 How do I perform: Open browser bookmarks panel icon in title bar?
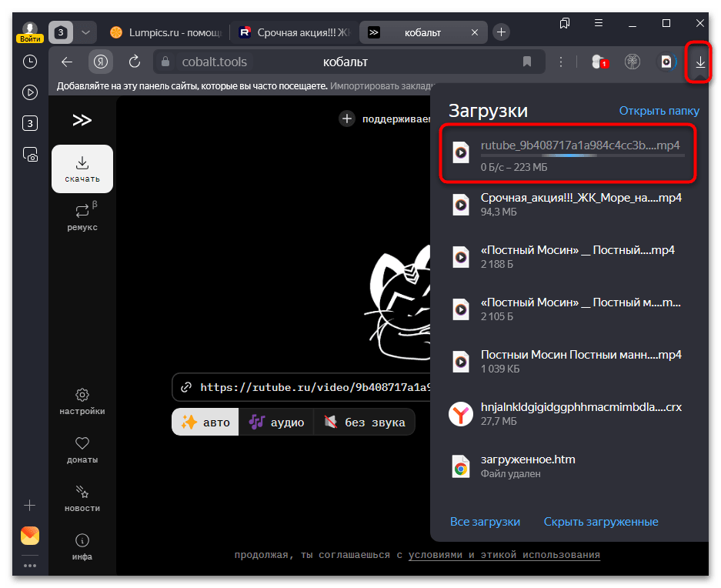pos(565,23)
